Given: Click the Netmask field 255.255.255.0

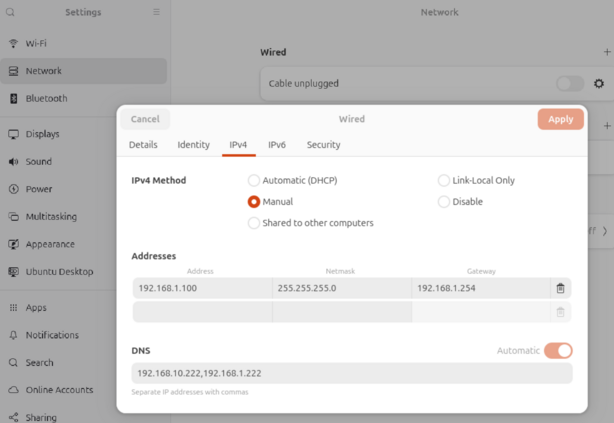Looking at the screenshot, I should coord(342,288).
